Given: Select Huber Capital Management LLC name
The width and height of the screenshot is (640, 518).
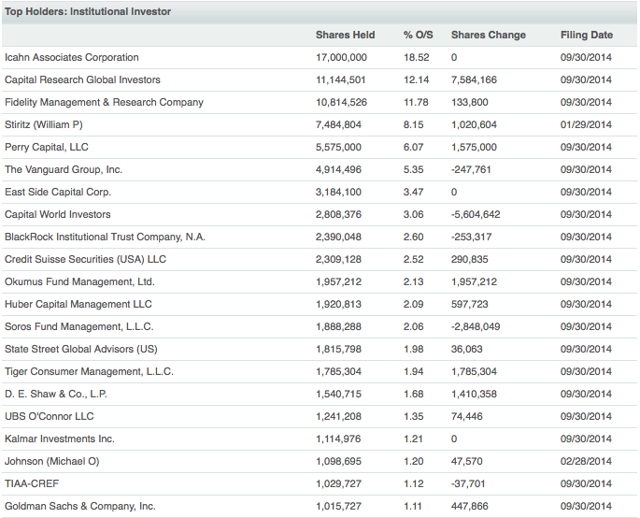Looking at the screenshot, I should pyautogui.click(x=78, y=304).
